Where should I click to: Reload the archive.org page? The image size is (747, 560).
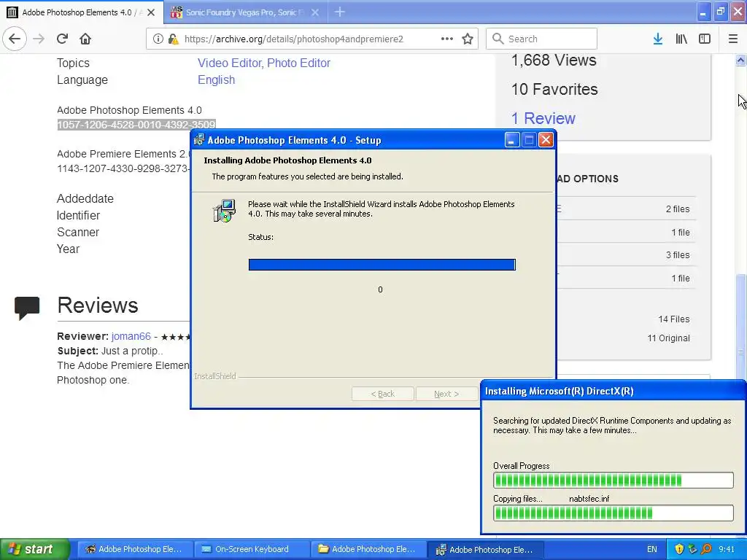click(x=62, y=39)
